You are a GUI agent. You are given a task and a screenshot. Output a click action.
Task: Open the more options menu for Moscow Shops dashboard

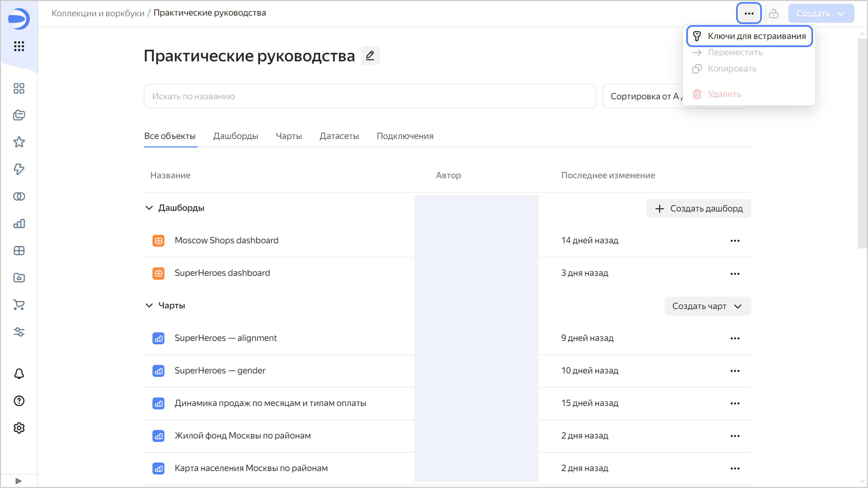coord(735,241)
